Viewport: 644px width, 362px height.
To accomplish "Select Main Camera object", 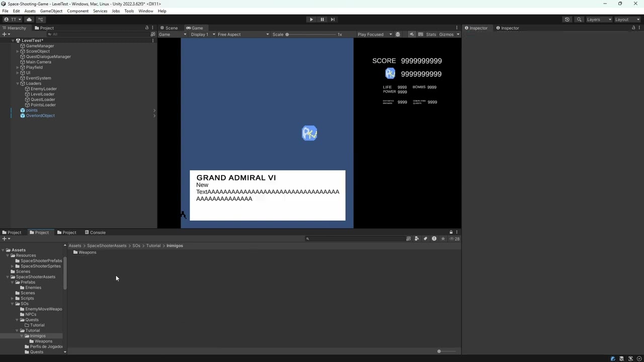I will (x=38, y=62).
